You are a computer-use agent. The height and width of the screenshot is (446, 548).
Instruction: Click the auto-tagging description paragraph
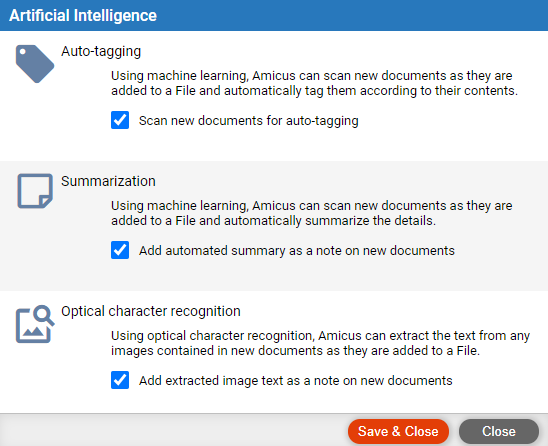coord(314,83)
